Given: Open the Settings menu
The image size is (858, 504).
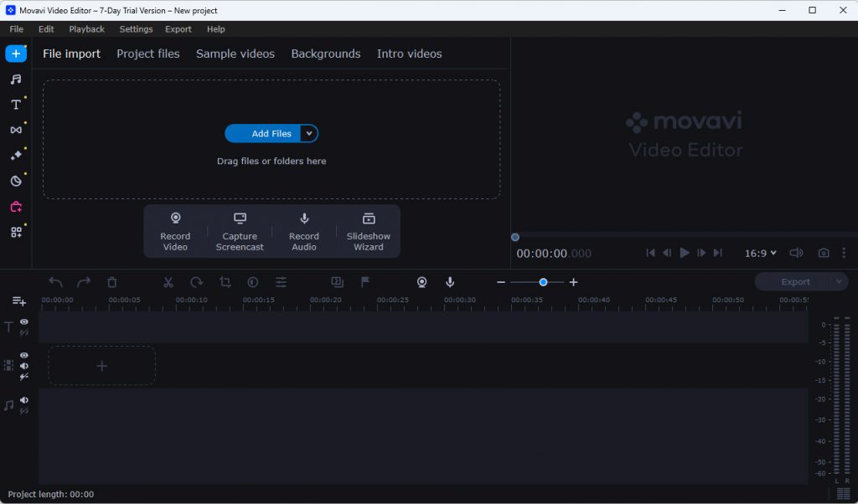Looking at the screenshot, I should click(x=136, y=29).
